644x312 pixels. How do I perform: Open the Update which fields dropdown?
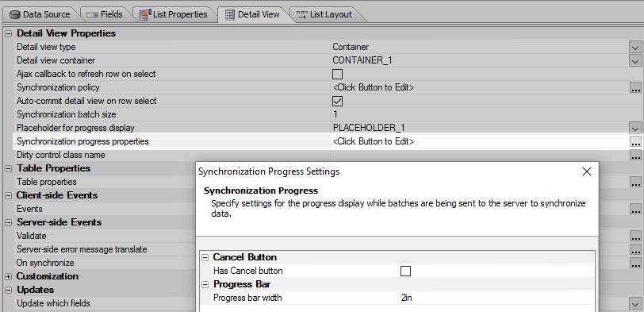pyautogui.click(x=635, y=304)
